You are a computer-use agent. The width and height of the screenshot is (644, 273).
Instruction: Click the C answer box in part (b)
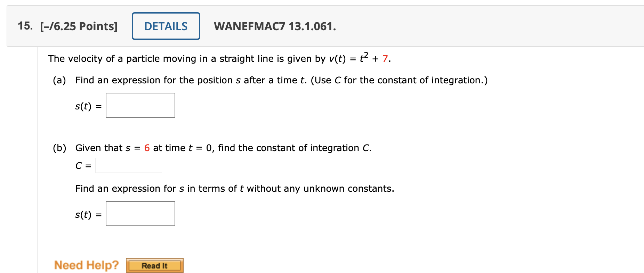(x=129, y=165)
